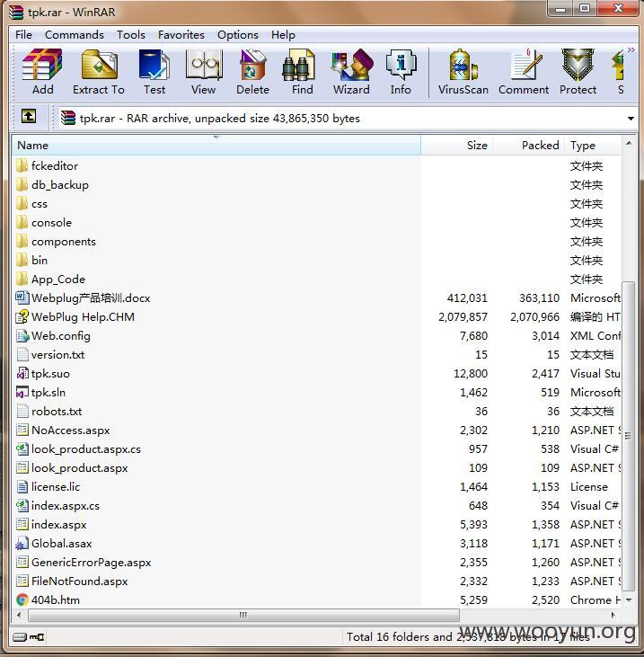Click the vertical scrollbar thumb
644x657 pixels.
pyautogui.click(x=629, y=436)
